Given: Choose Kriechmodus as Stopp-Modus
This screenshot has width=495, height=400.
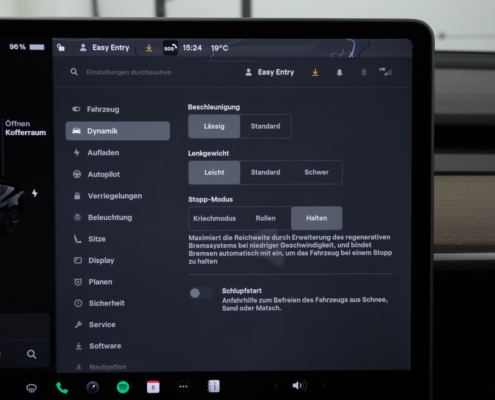Looking at the screenshot, I should (x=214, y=218).
